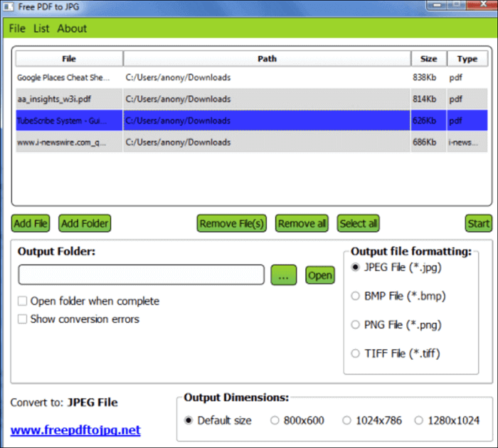Sort file list by Size column header
This screenshot has height=448, width=498.
[x=429, y=58]
